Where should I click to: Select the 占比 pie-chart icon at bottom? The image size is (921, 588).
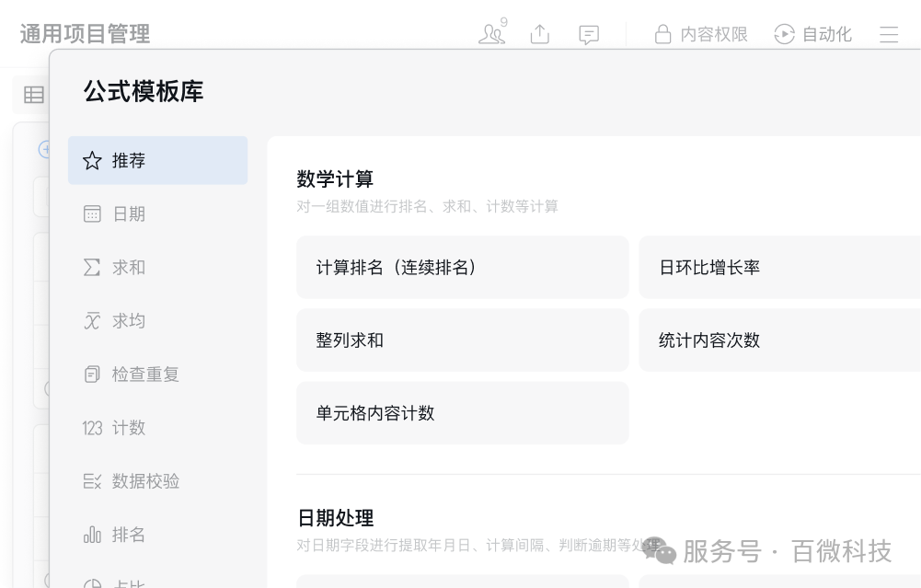(x=92, y=582)
